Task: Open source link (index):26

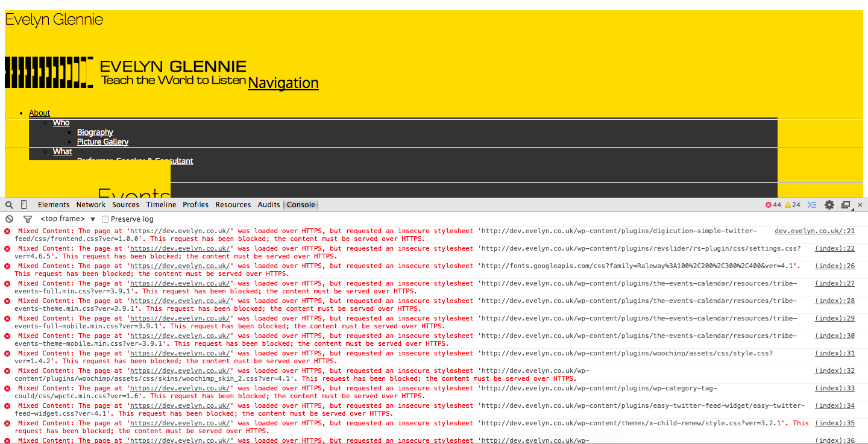Action: tap(835, 266)
